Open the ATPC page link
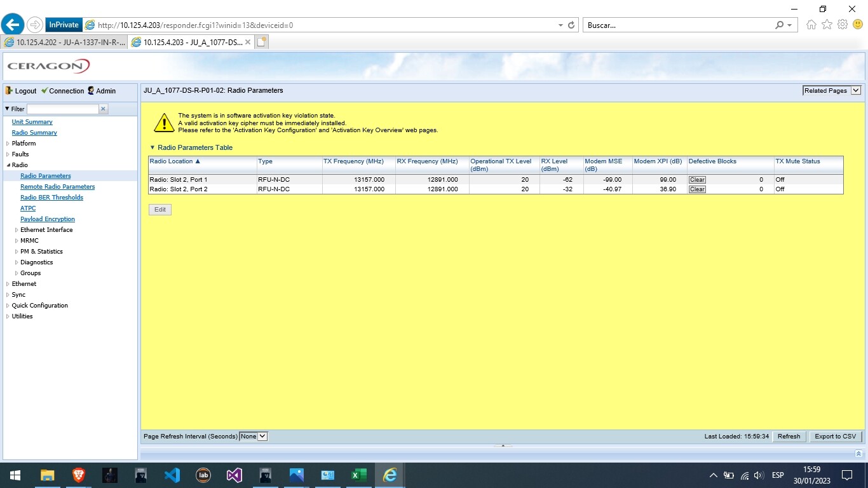Screen dimensions: 868x488 pyautogui.click(x=28, y=208)
